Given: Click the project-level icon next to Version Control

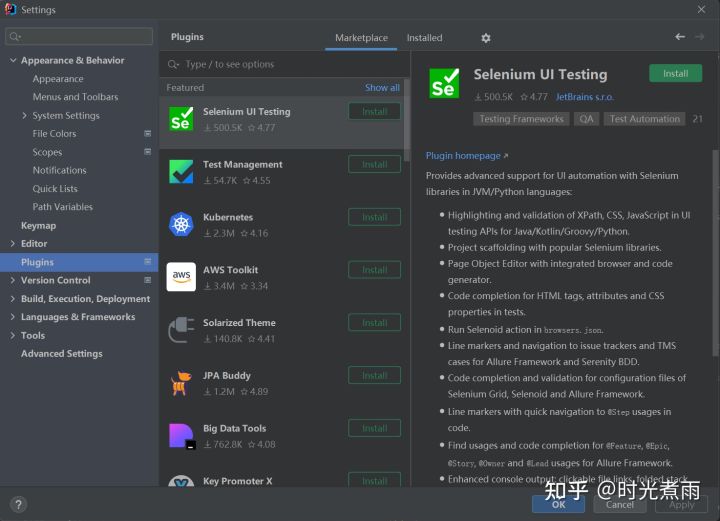Looking at the screenshot, I should point(147,280).
